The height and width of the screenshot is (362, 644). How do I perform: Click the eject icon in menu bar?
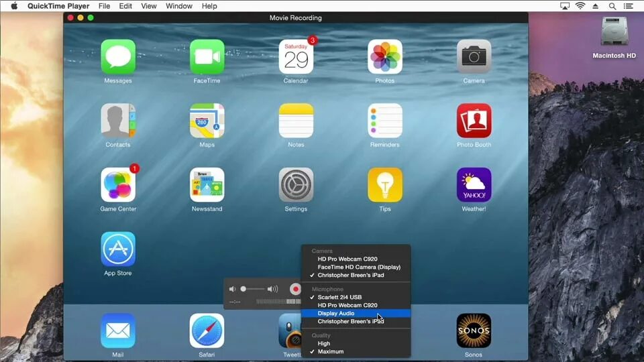596,6
